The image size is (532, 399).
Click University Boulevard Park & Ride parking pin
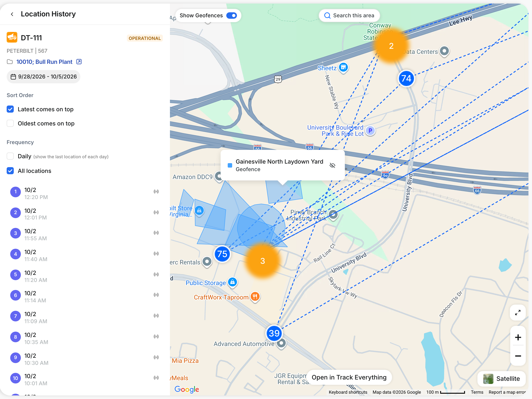(370, 131)
